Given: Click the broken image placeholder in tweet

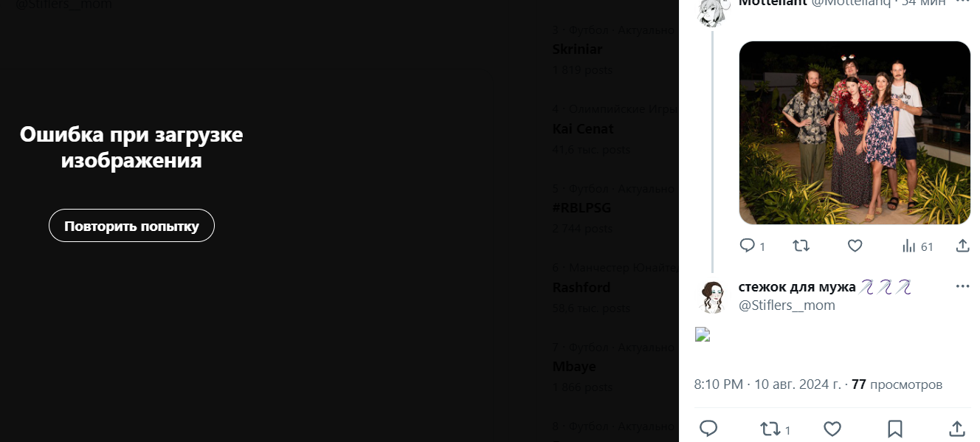Looking at the screenshot, I should click(x=703, y=335).
